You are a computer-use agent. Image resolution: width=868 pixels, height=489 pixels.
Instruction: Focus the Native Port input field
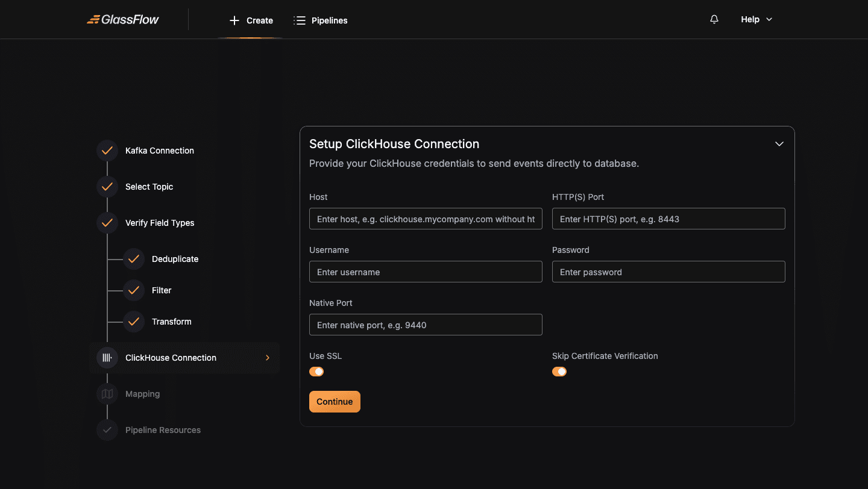coord(426,325)
